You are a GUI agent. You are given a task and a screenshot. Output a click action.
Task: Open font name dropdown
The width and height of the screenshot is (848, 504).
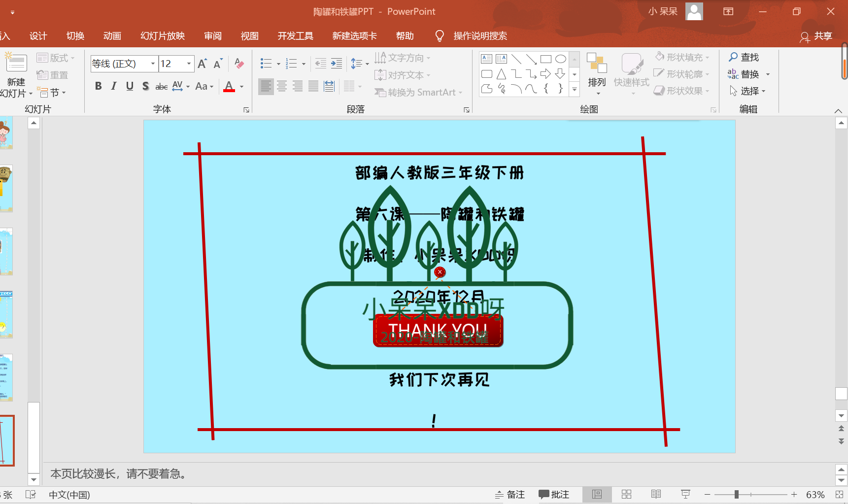click(x=153, y=64)
